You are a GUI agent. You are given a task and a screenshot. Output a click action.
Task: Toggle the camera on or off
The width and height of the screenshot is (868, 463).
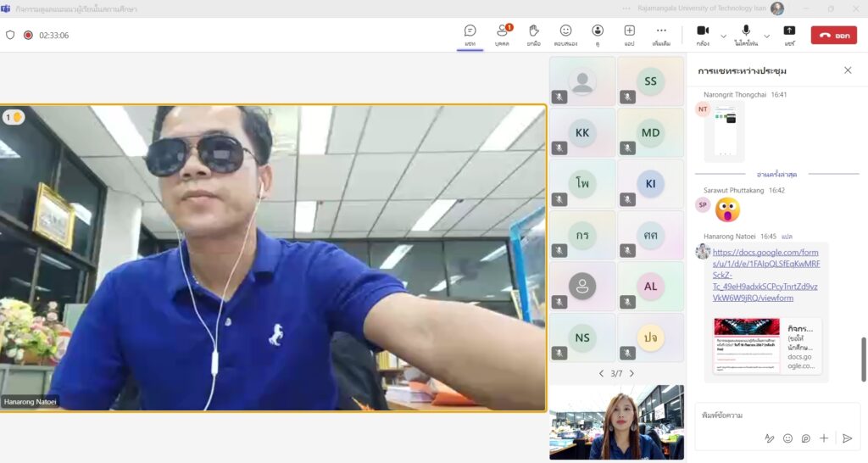coord(703,34)
